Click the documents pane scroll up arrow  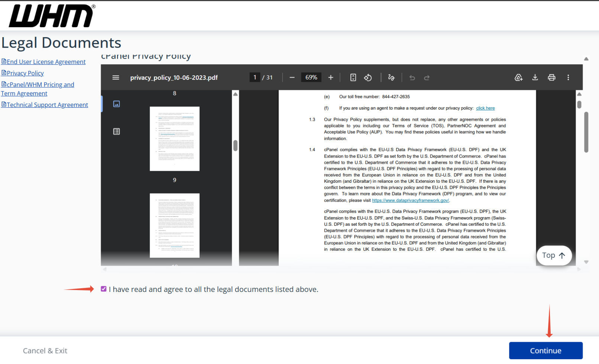point(586,59)
